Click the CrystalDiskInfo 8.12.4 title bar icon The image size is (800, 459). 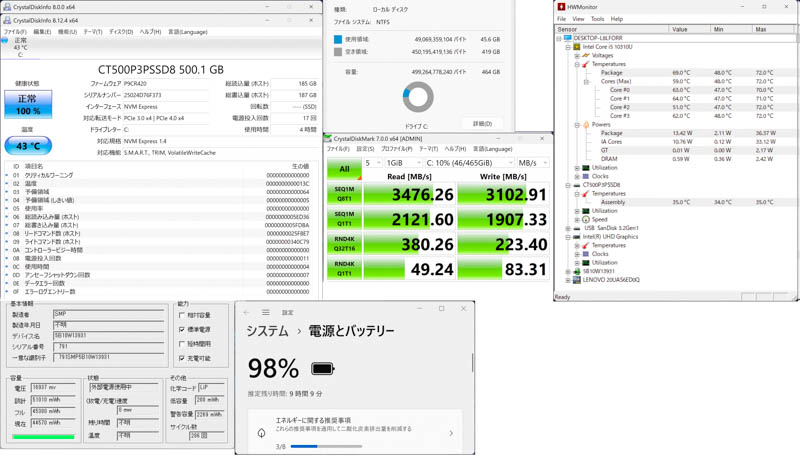(7, 20)
